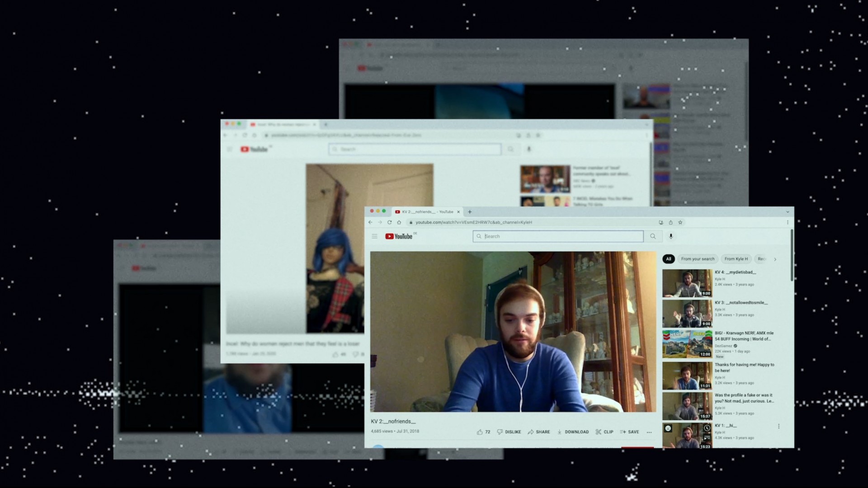Save video to a playlist
Viewport: 868px width, 488px height.
click(629, 432)
